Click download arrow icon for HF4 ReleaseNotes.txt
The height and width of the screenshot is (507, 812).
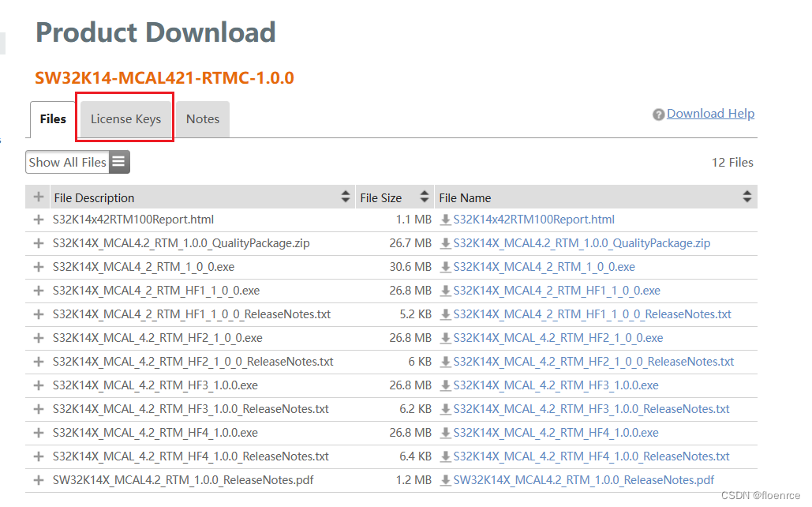click(x=445, y=457)
